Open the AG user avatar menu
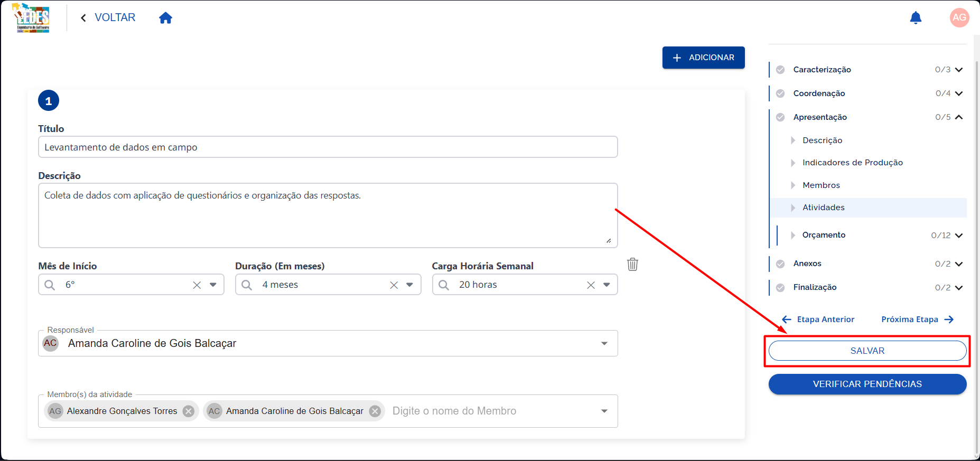Viewport: 980px width, 461px height. 959,17
